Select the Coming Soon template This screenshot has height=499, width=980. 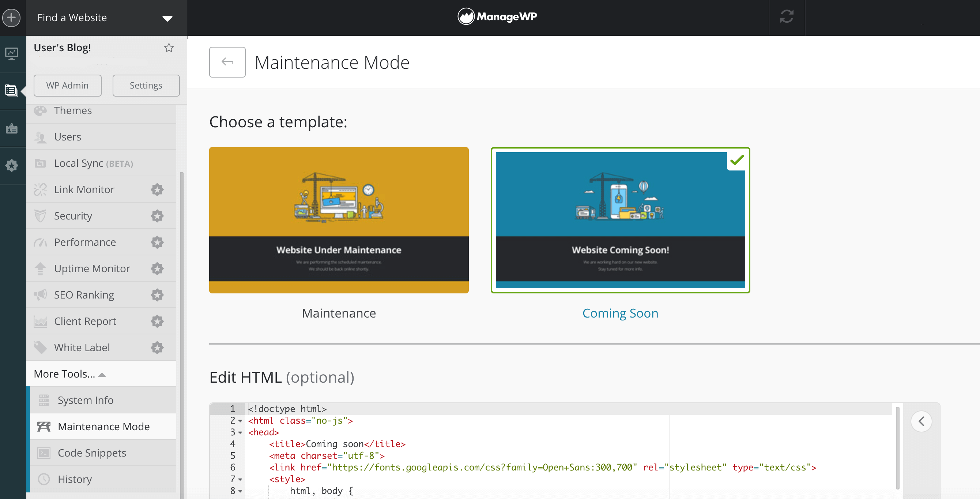point(620,220)
